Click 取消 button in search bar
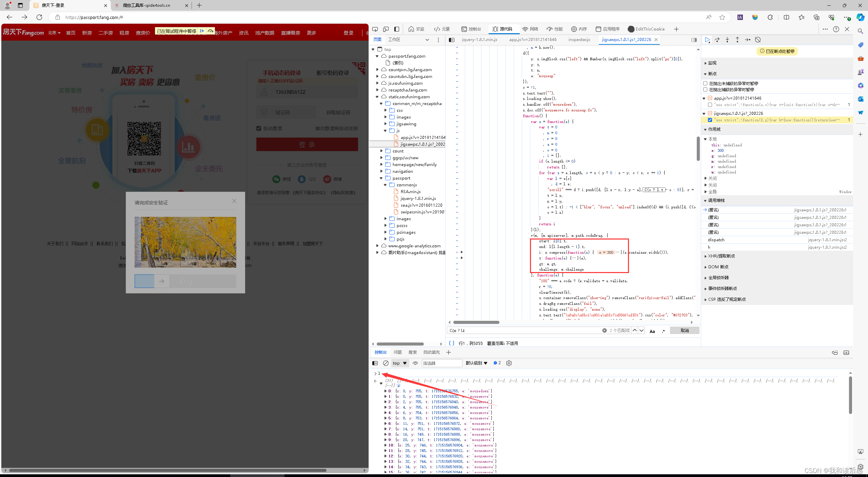 coord(685,330)
